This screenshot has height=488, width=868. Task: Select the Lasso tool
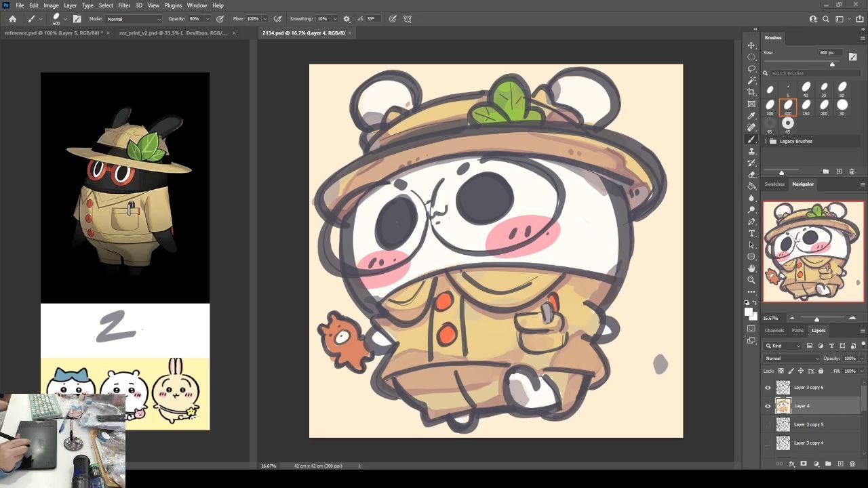(751, 68)
